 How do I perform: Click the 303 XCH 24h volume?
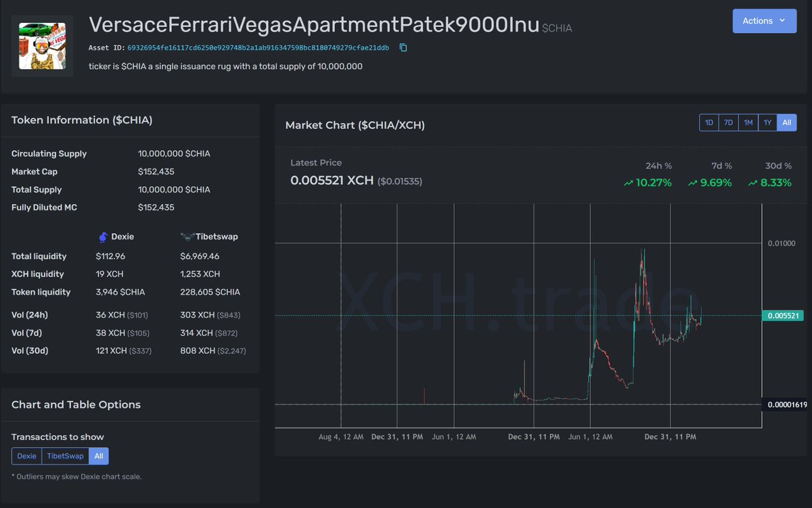point(198,315)
